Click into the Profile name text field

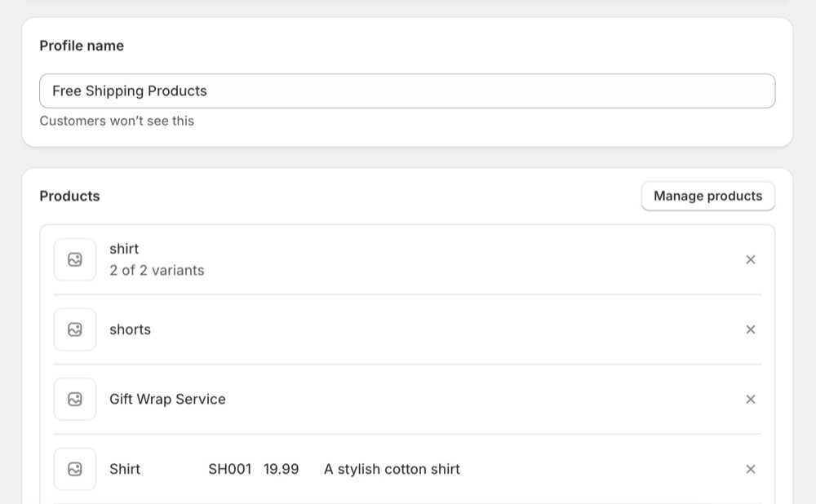tap(408, 91)
